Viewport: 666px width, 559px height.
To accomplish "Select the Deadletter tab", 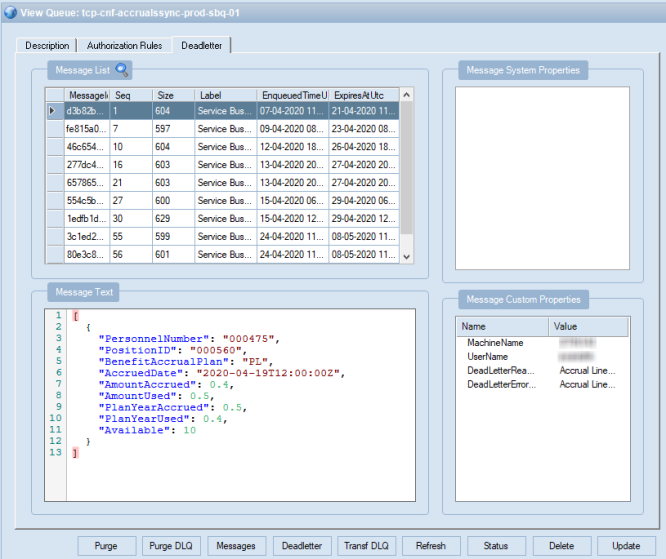I will click(202, 46).
